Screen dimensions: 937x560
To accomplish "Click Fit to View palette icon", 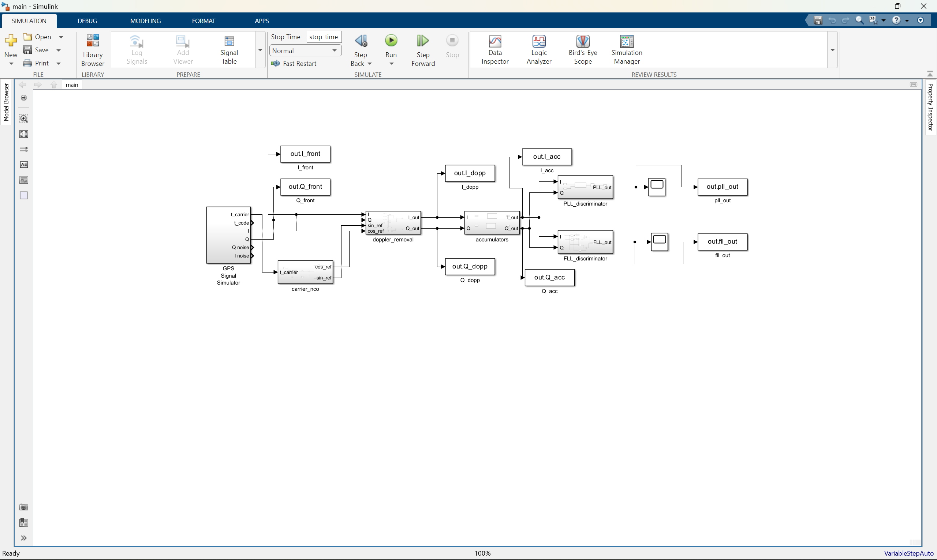I will pyautogui.click(x=24, y=134).
